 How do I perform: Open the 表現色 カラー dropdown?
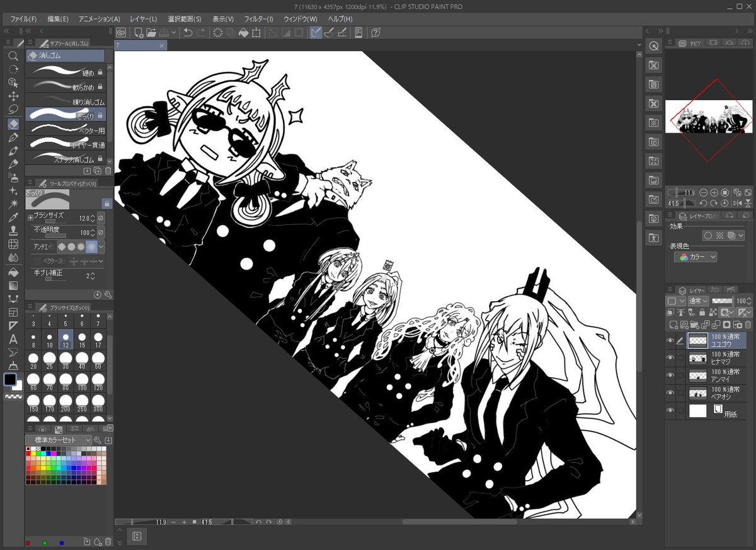point(696,257)
